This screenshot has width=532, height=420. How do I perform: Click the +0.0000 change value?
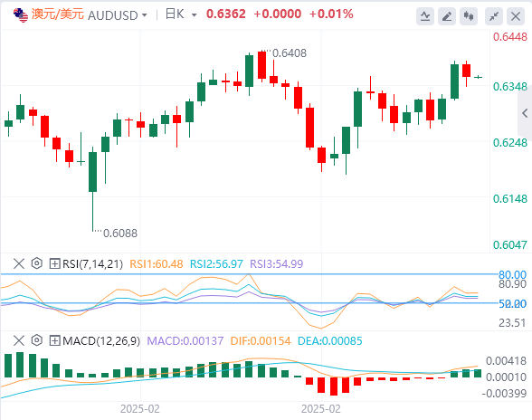coord(278,14)
